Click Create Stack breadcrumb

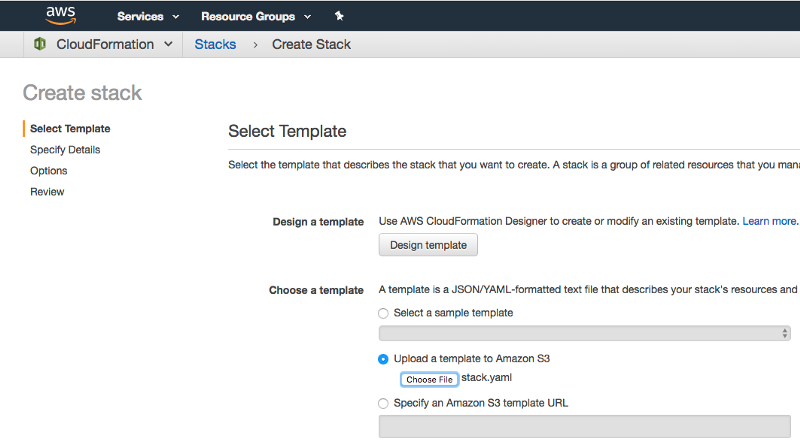[x=311, y=44]
